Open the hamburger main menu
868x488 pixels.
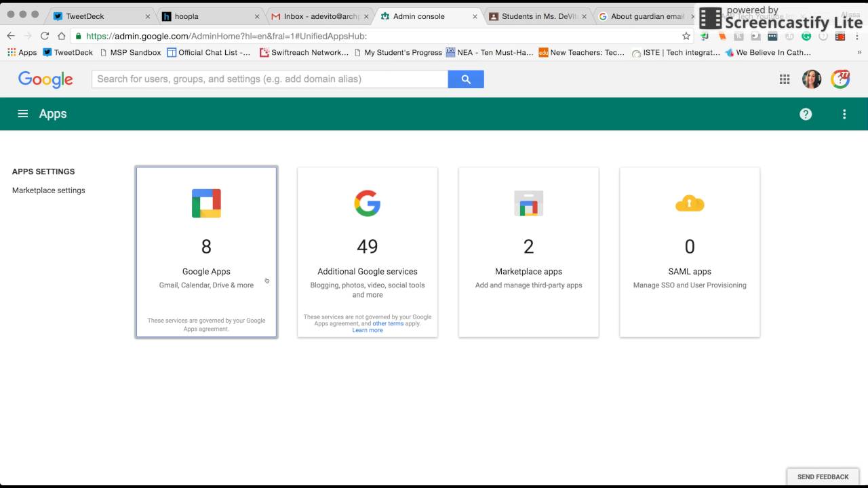(23, 114)
